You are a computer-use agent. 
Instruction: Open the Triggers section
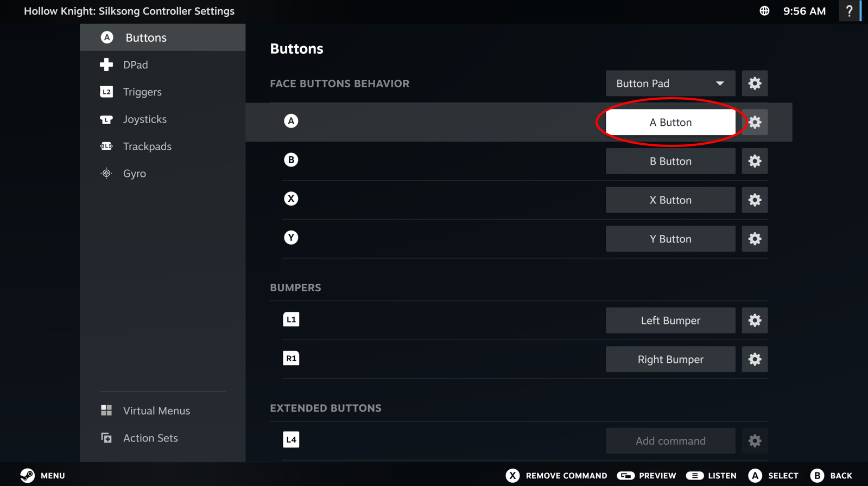click(163, 92)
